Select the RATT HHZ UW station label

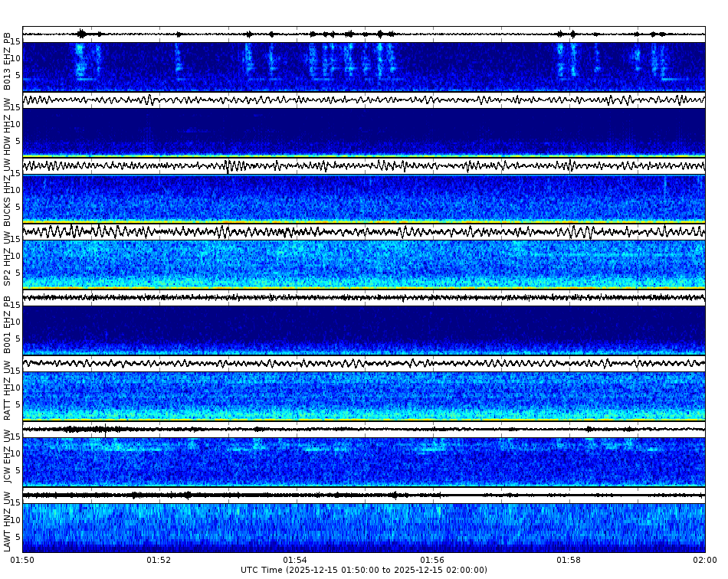tap(8, 388)
